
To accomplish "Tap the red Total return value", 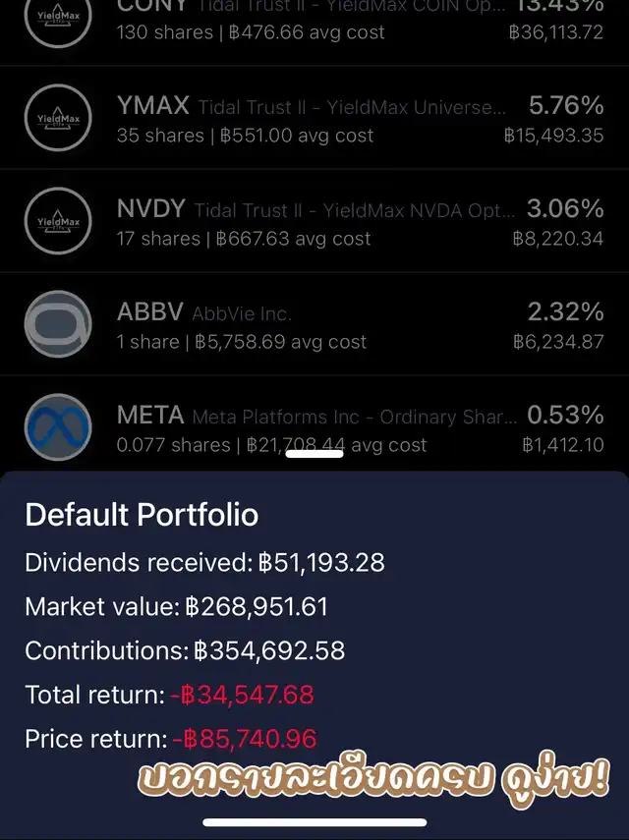I will (x=242, y=695).
